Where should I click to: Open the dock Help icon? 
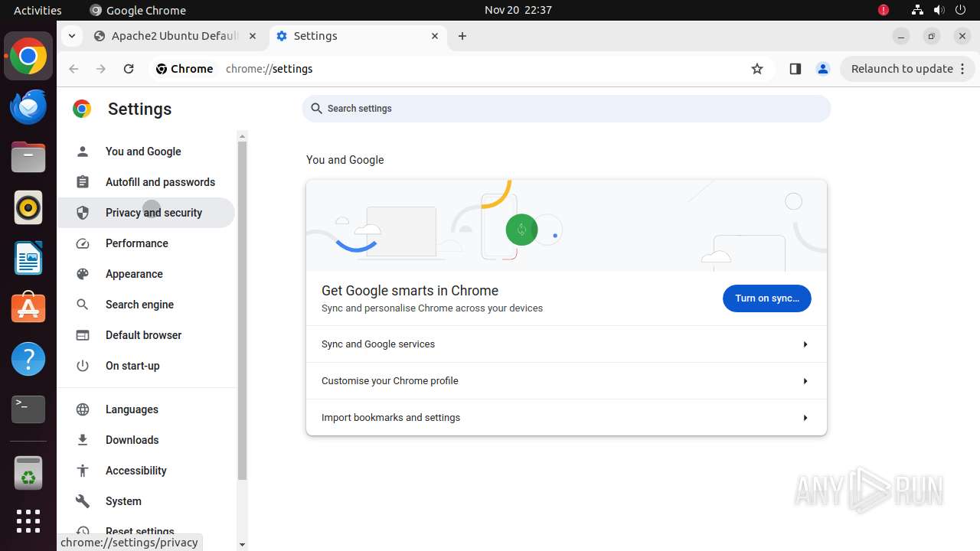pos(28,359)
